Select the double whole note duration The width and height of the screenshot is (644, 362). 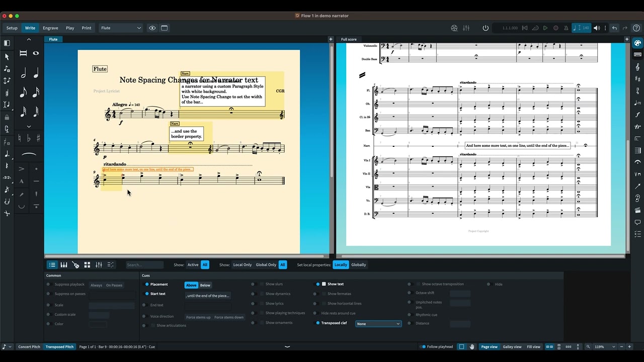click(23, 53)
